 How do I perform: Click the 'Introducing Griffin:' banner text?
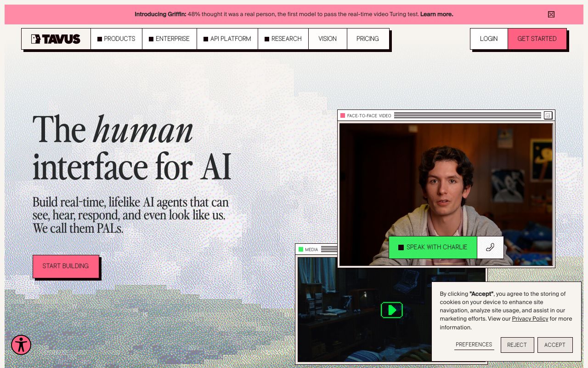160,14
